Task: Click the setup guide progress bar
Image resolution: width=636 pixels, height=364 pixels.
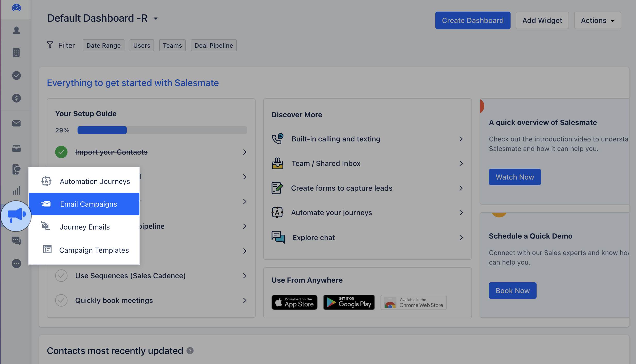Action: [x=162, y=130]
